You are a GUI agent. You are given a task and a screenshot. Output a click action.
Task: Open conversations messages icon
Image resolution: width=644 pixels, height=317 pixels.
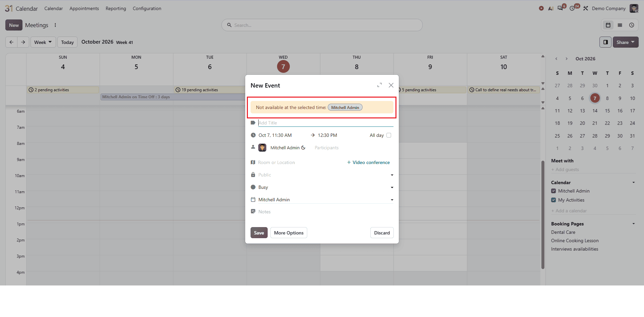click(560, 8)
